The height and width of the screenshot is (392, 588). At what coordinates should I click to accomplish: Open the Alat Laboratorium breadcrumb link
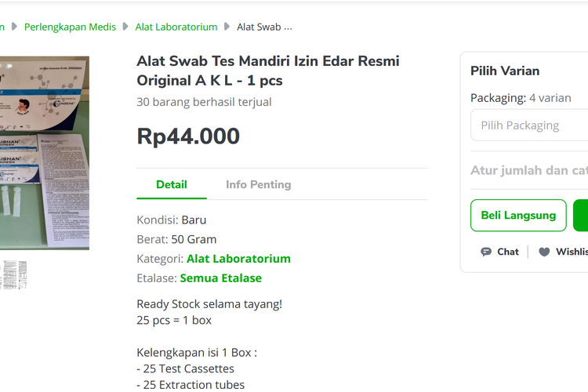point(176,27)
